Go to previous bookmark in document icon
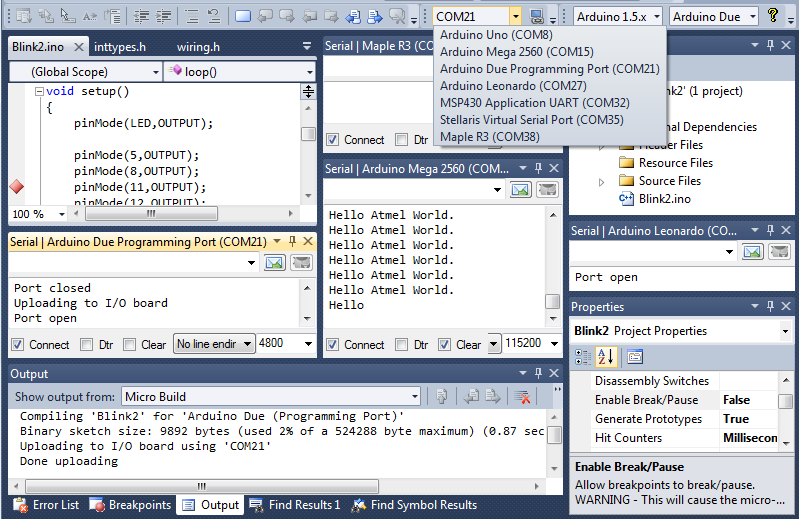The width and height of the screenshot is (799, 519). (353, 16)
